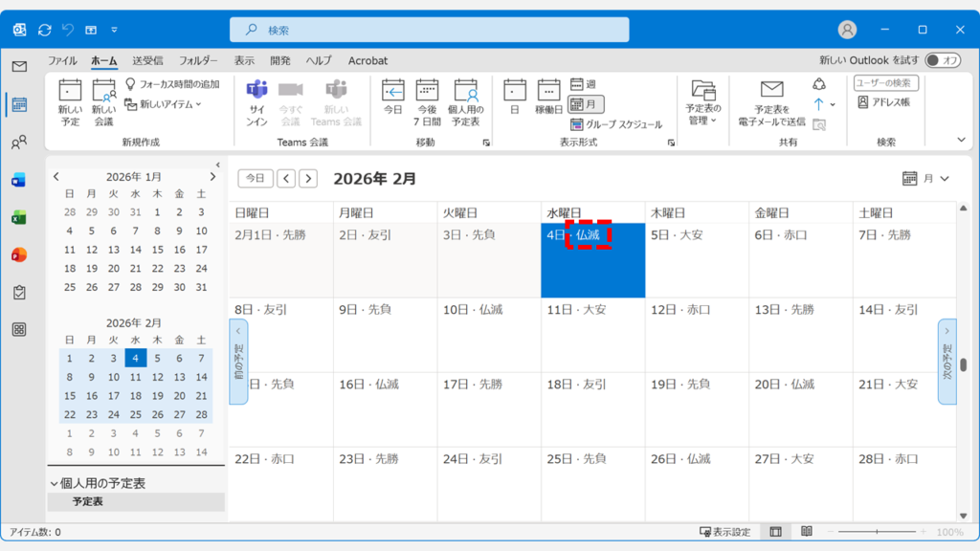Click the 表示設定 button in status bar
The image size is (980, 551).
pyautogui.click(x=725, y=532)
